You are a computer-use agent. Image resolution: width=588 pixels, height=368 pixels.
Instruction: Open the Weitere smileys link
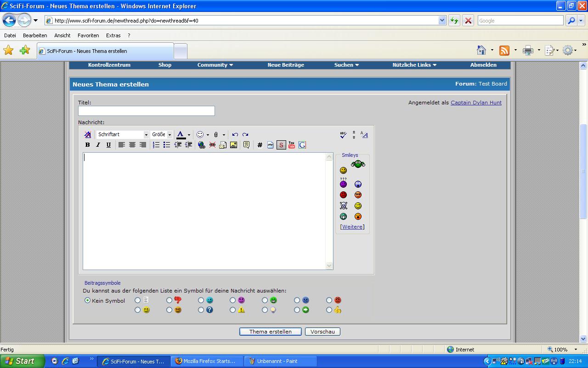click(352, 227)
